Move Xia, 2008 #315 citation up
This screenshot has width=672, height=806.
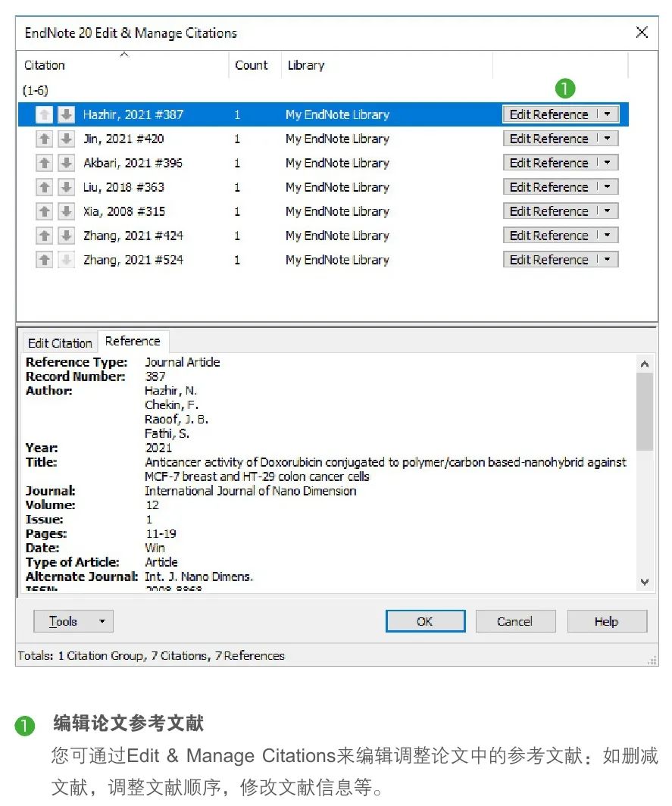click(44, 211)
